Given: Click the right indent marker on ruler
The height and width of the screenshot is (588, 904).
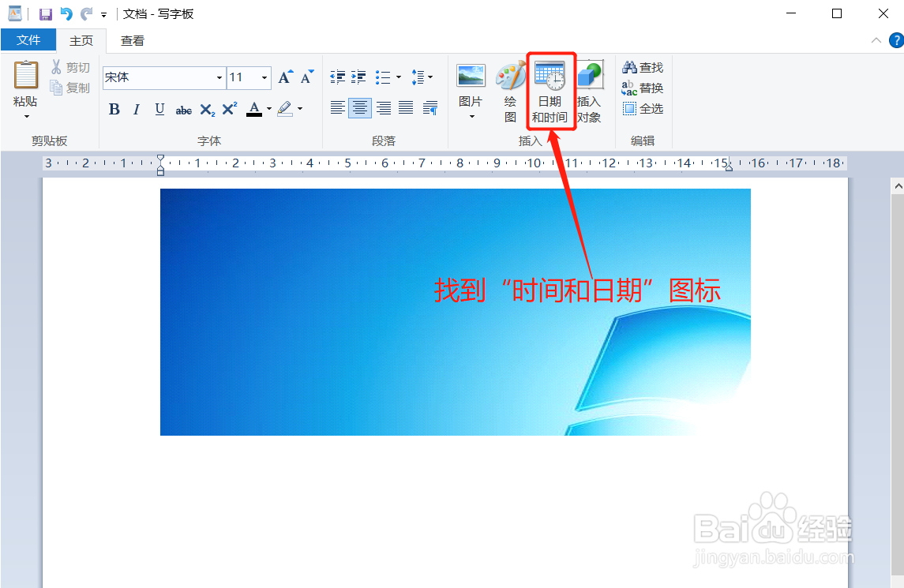Looking at the screenshot, I should (x=729, y=167).
